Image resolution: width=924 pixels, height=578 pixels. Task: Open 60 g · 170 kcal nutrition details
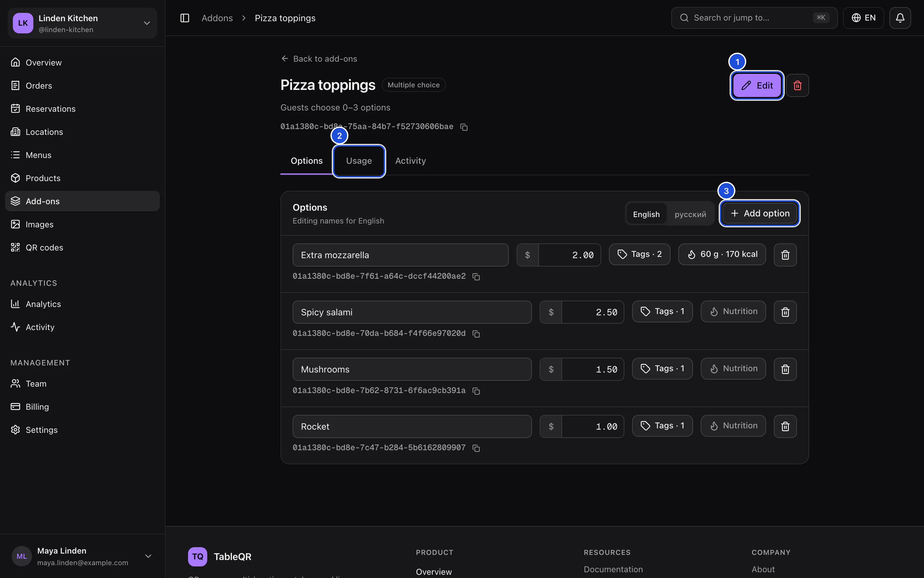point(722,254)
